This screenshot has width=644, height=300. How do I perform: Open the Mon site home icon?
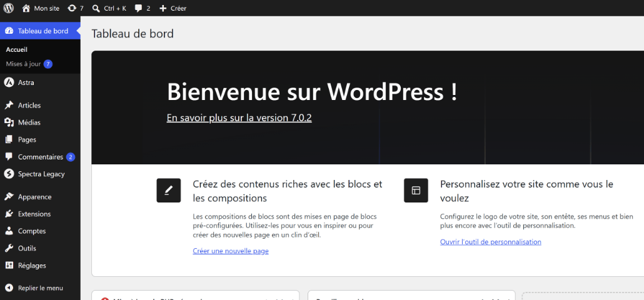click(26, 8)
